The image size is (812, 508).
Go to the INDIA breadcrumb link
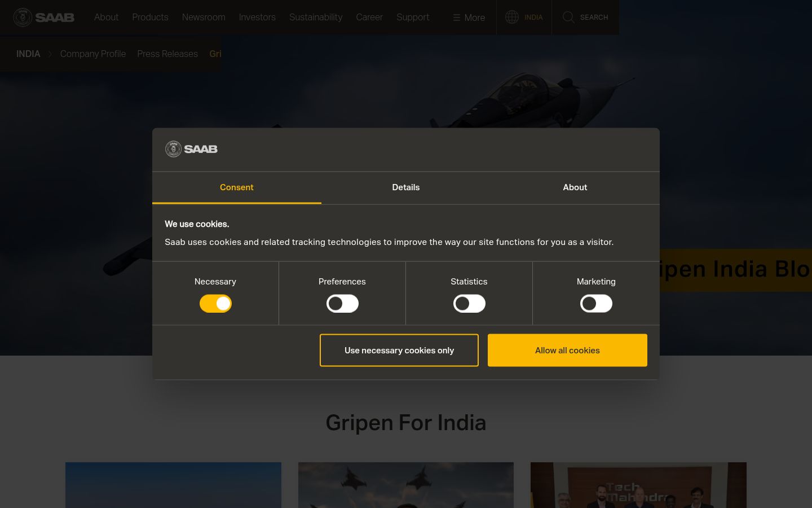point(28,54)
